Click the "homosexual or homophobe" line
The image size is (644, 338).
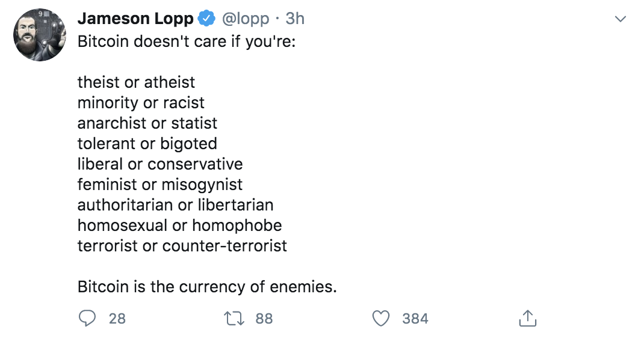tap(179, 225)
